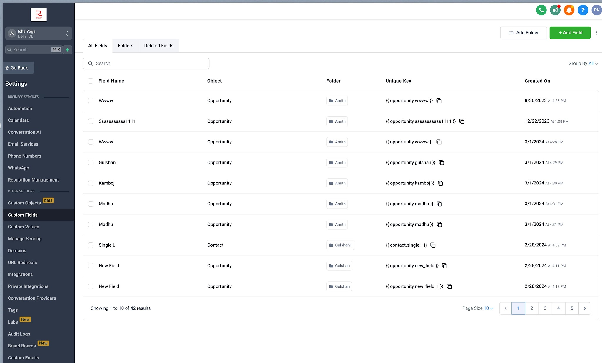This screenshot has width=602, height=363.
Task: Switch to the Folders tab
Action: pyautogui.click(x=125, y=45)
